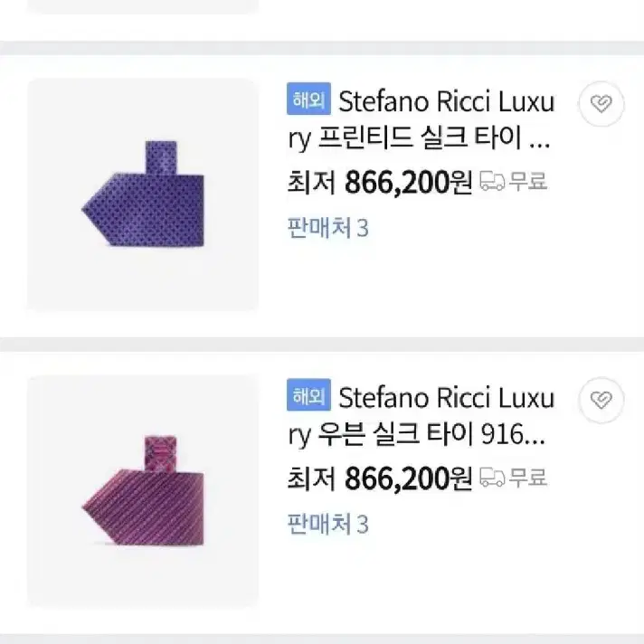View 판매처 3 sellers for printed tie
This screenshot has width=644, height=644.
[327, 228]
